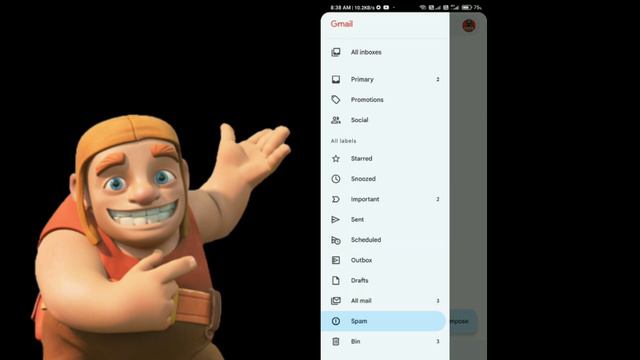Tap the All mail unread count 3

pos(438,301)
